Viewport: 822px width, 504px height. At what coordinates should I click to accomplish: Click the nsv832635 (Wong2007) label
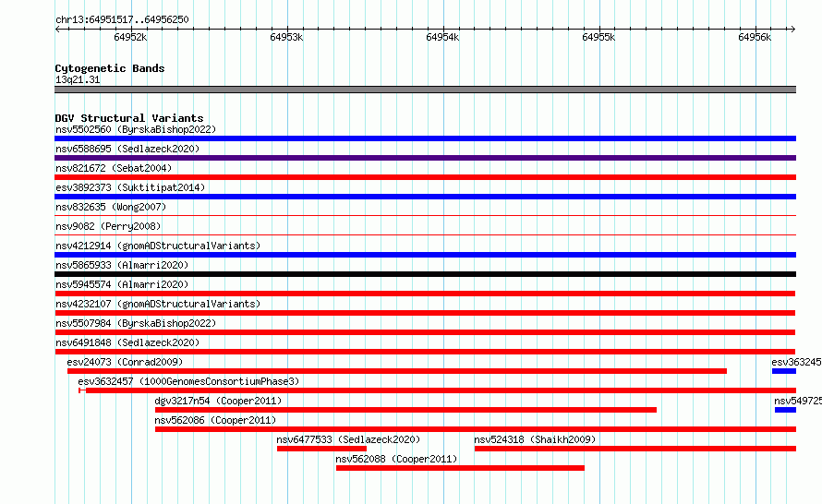coord(111,207)
